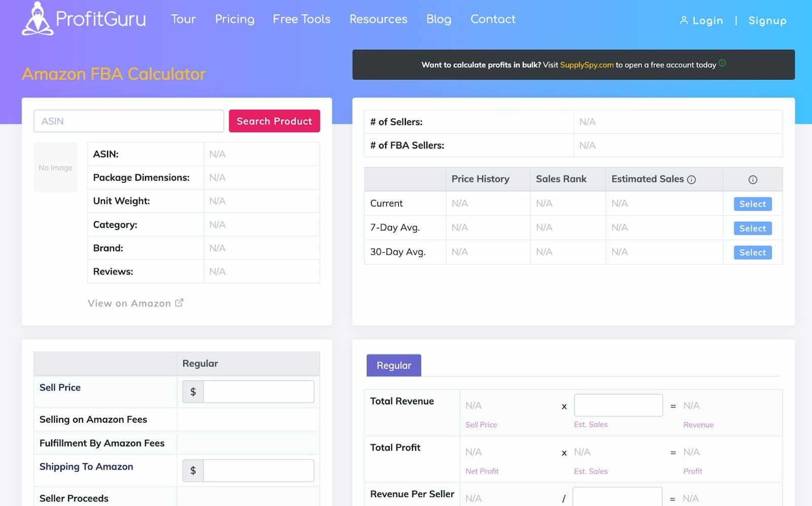Screen dimensions: 812x506
Task: Go to the Blog page
Action: [438, 19]
